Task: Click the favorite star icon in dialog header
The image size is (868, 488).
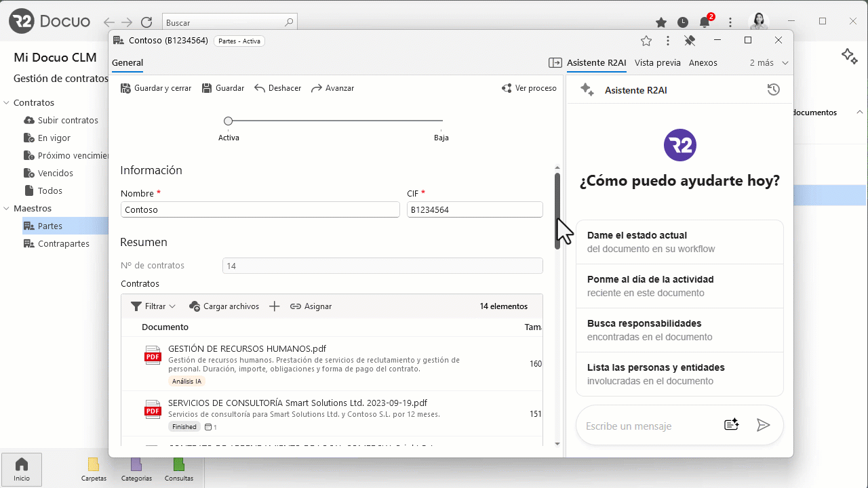Action: (x=646, y=41)
